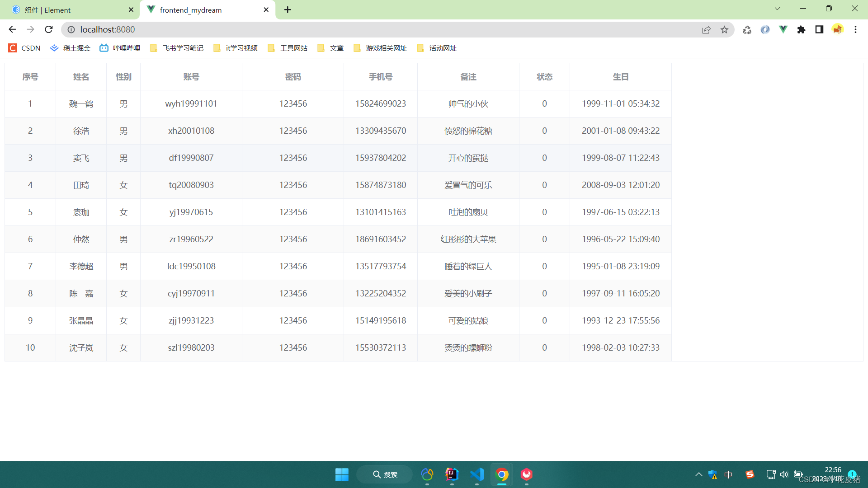The width and height of the screenshot is (868, 488).
Task: Click the blue circular extension icon
Action: (765, 29)
